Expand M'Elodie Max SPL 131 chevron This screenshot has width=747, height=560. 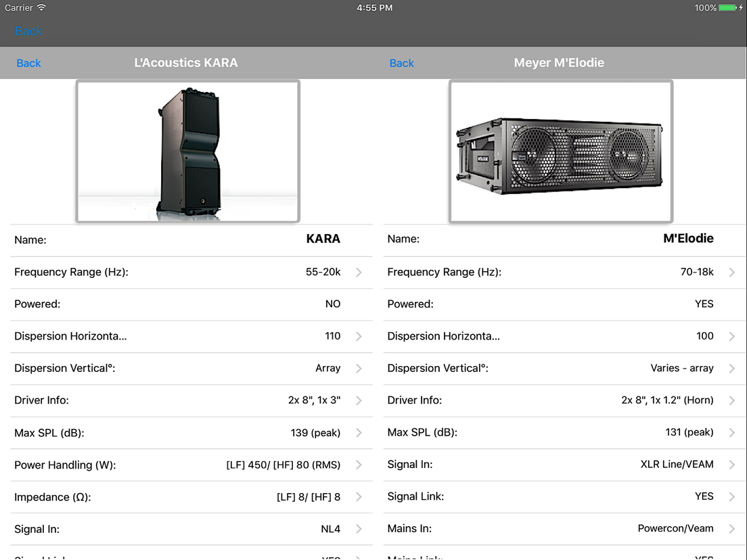731,432
